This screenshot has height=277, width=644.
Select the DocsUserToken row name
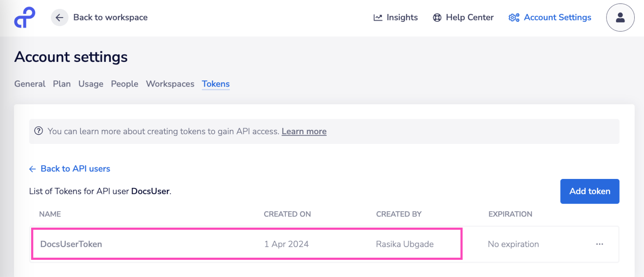coord(71,244)
